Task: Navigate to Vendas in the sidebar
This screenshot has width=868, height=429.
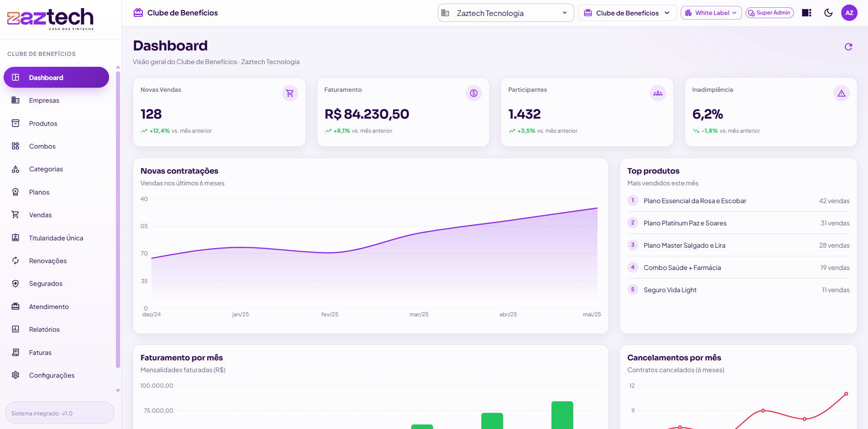Action: tap(56, 215)
